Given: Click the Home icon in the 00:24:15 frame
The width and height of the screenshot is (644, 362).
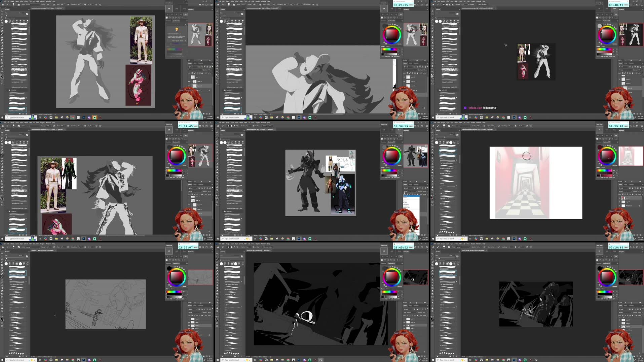Looking at the screenshot, I should (x=218, y=5).
